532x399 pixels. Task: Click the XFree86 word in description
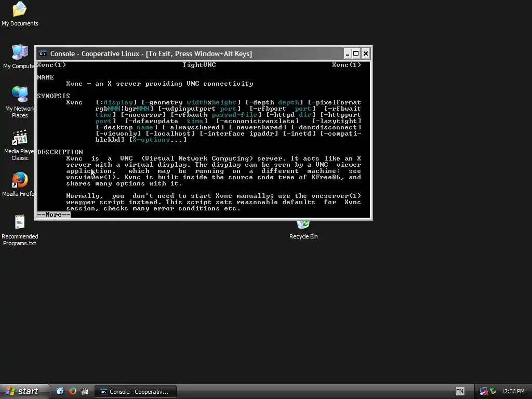tap(326, 177)
